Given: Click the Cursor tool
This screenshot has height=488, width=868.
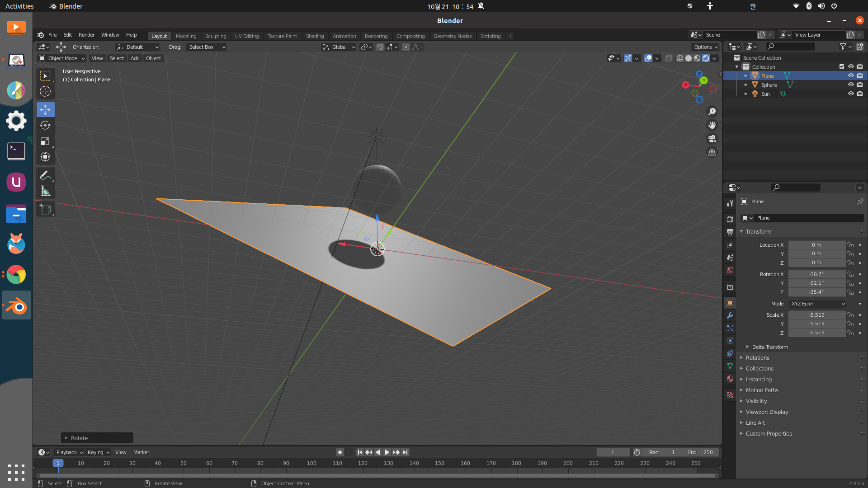Looking at the screenshot, I should point(45,92).
